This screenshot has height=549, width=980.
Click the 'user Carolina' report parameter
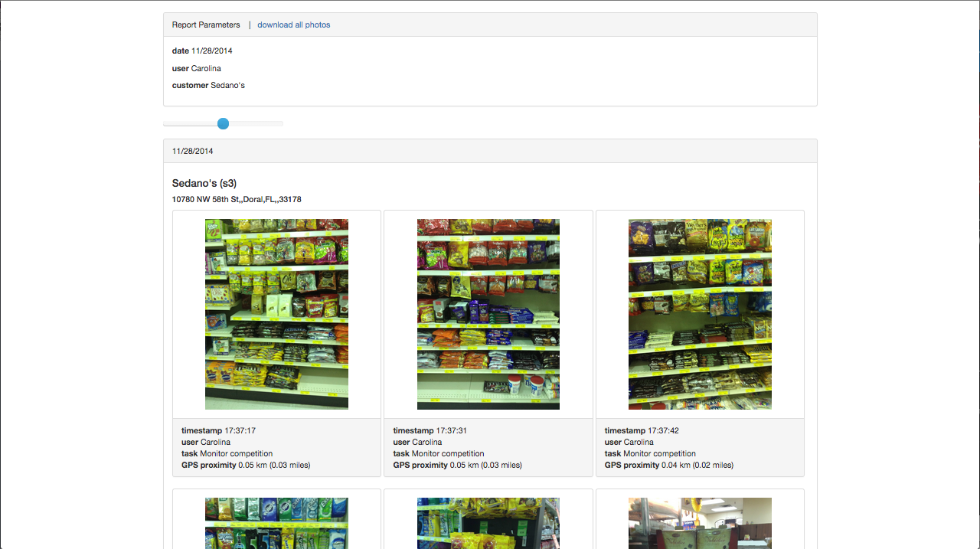coord(197,68)
